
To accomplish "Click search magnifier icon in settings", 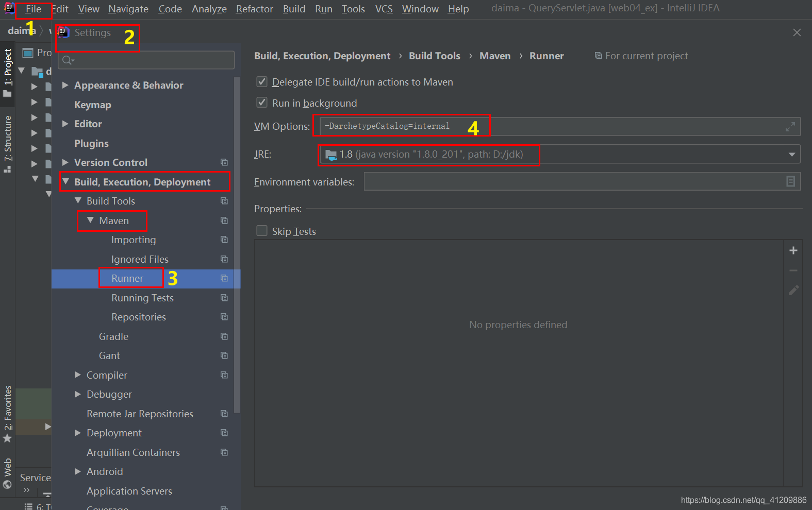I will click(68, 61).
